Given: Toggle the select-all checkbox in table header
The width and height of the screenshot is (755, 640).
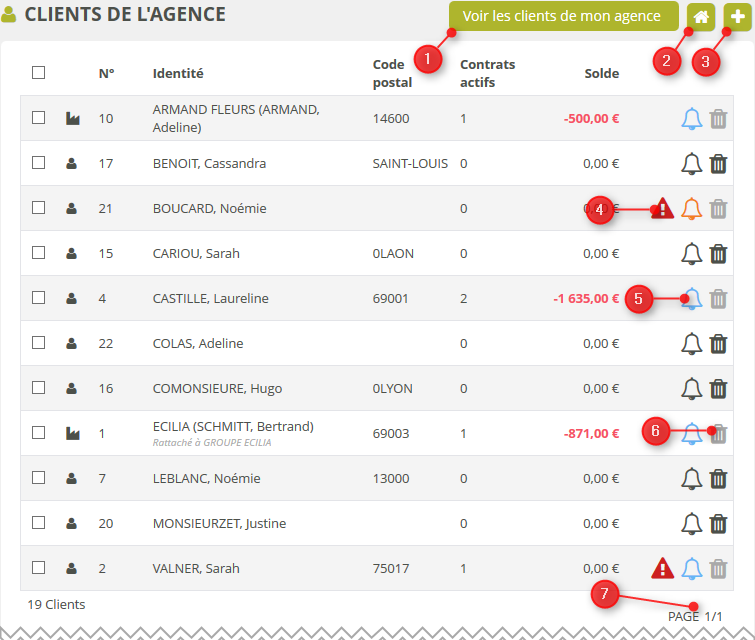Looking at the screenshot, I should click(x=38, y=73).
